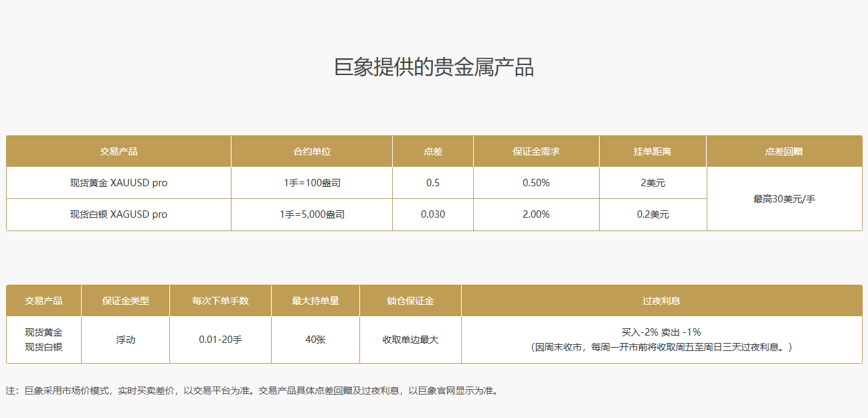Click the 2.00% margin requirement cell
The image size is (868, 418).
click(x=536, y=214)
